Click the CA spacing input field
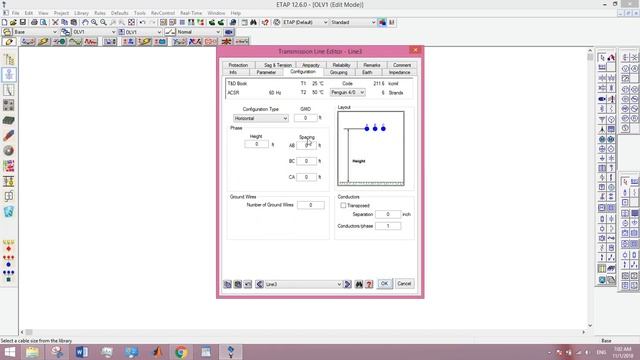The height and width of the screenshot is (360, 640). click(x=306, y=177)
